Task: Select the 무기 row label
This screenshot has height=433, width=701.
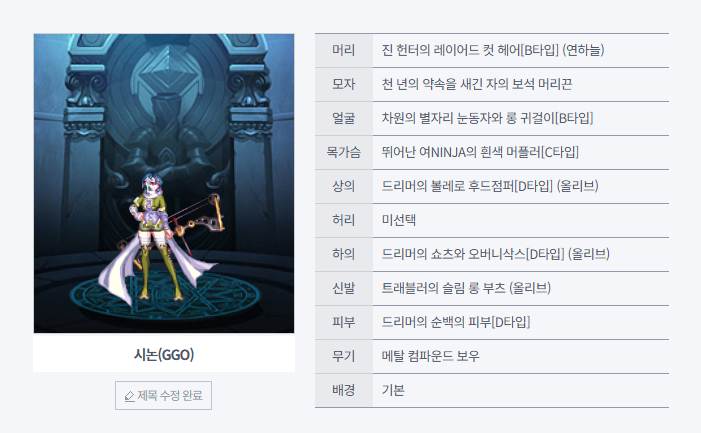Action: [343, 356]
